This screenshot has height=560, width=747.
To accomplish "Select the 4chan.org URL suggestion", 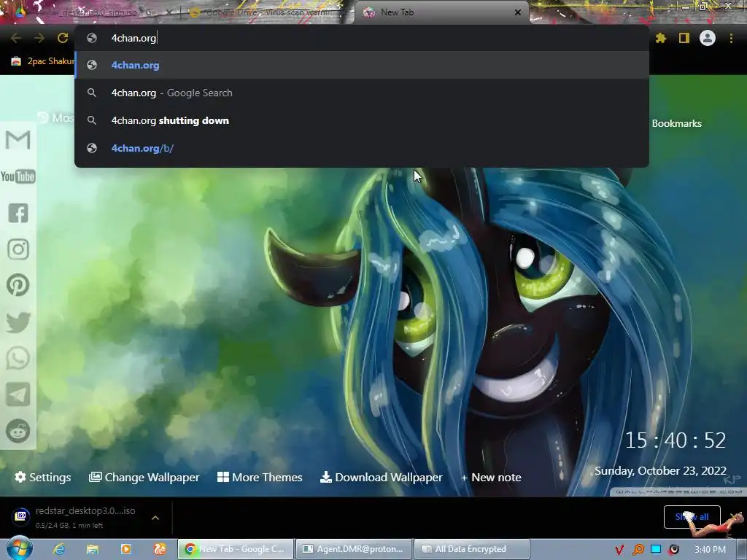I will (x=362, y=65).
